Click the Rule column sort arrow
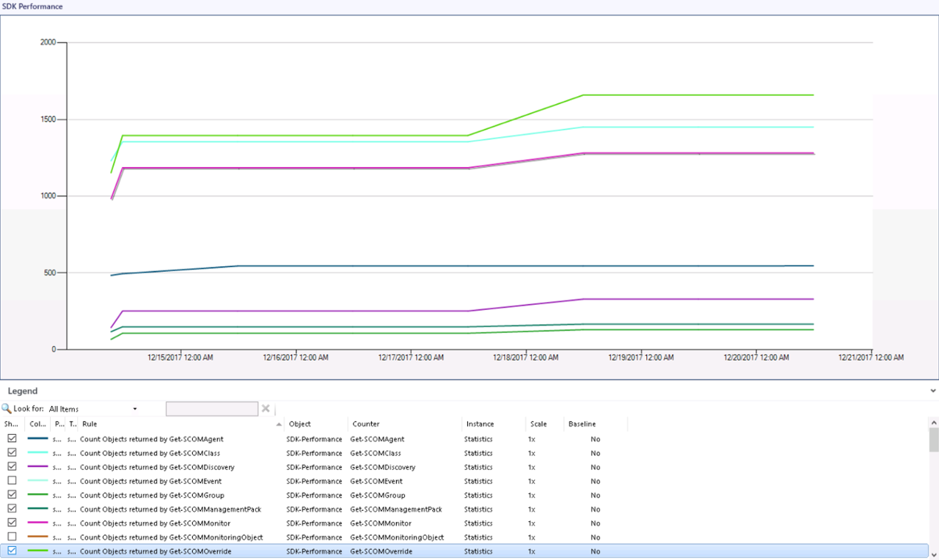 point(279,424)
